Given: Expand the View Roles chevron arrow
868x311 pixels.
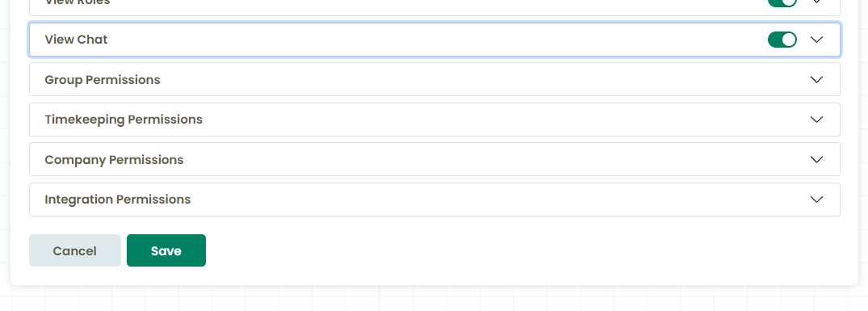Looking at the screenshot, I should 816,2.
